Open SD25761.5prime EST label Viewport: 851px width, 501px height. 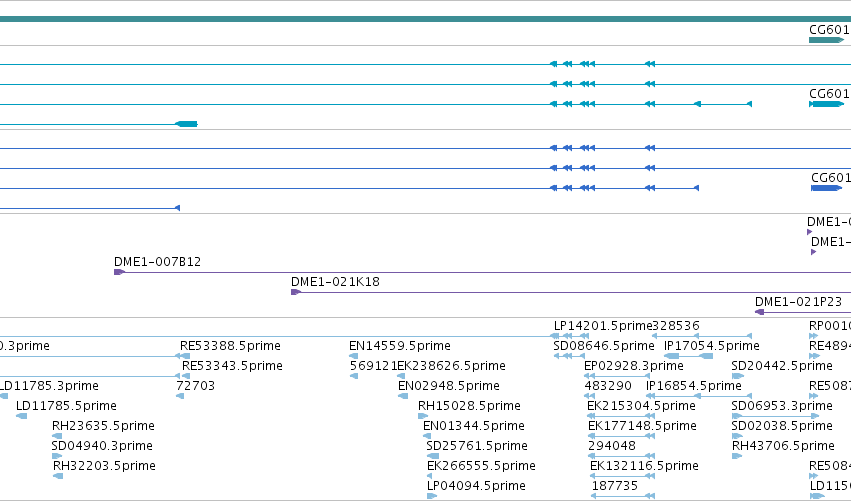point(477,446)
